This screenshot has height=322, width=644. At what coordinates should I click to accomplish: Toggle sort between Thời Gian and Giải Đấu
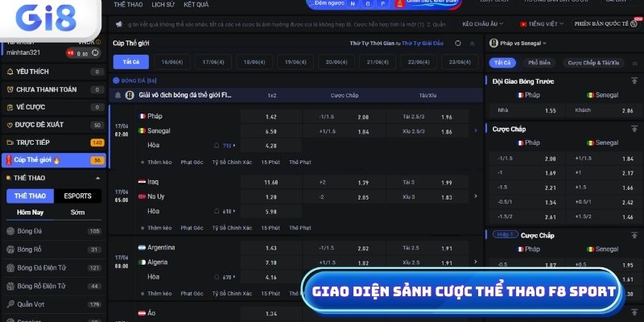[x=398, y=43]
